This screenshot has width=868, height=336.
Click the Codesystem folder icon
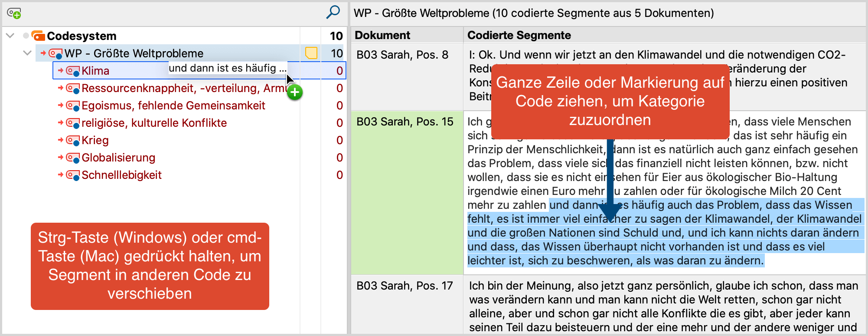pyautogui.click(x=38, y=36)
